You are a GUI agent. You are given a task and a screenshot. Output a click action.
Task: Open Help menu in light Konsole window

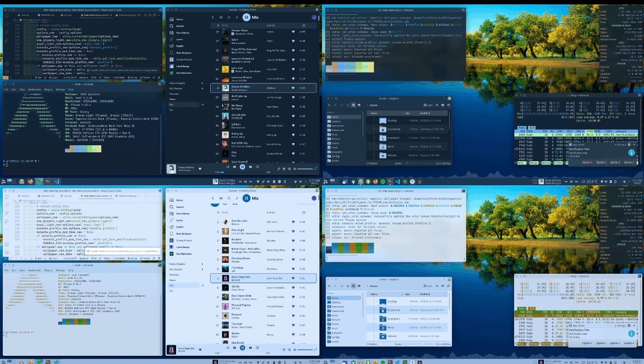click(70, 271)
